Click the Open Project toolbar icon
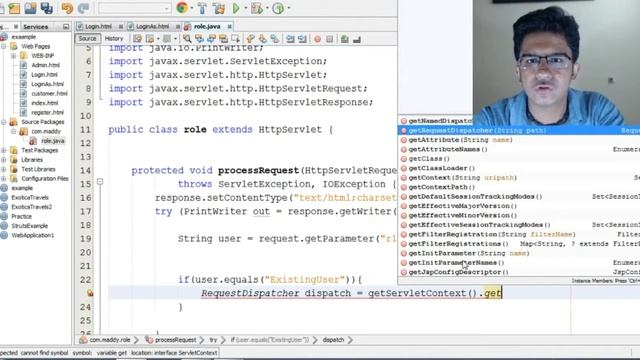The height and width of the screenshot is (360, 640). 30,8
